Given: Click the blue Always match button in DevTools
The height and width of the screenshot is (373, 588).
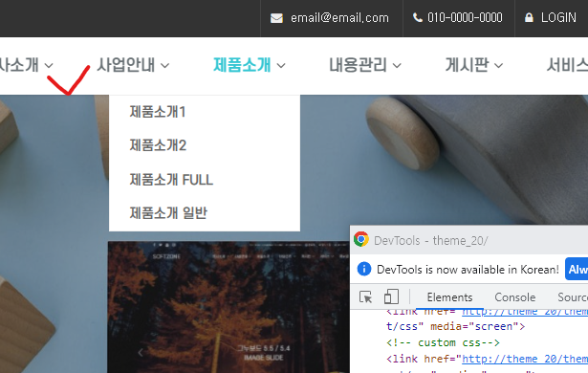Looking at the screenshot, I should pos(577,269).
